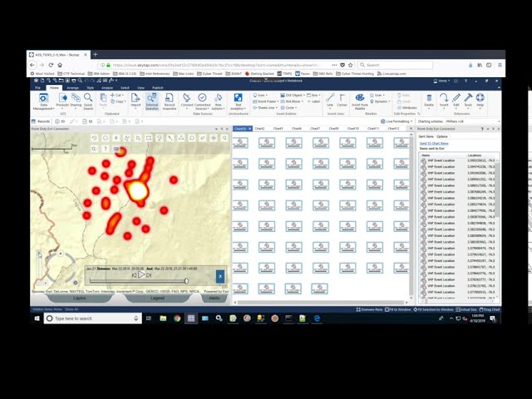Switch to the View ribbon tab
Image resolution: width=532 pixels, height=399 pixels.
(140, 87)
